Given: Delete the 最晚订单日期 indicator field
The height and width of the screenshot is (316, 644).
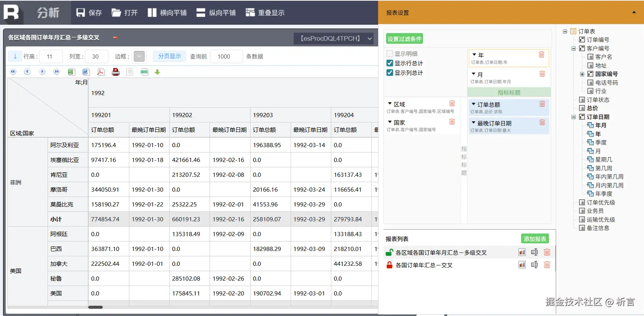Looking at the screenshot, I should 542,122.
